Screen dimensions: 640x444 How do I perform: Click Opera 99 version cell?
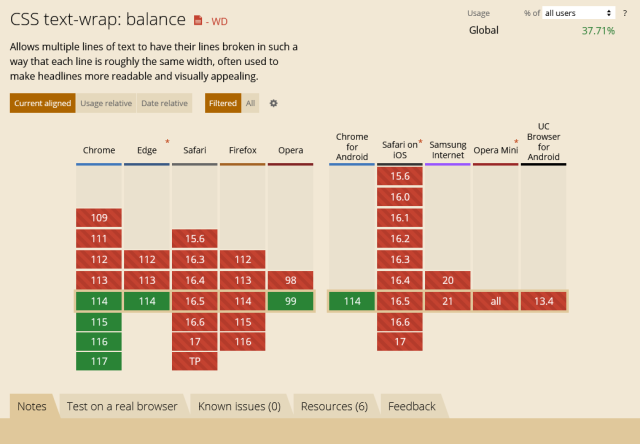click(x=291, y=301)
